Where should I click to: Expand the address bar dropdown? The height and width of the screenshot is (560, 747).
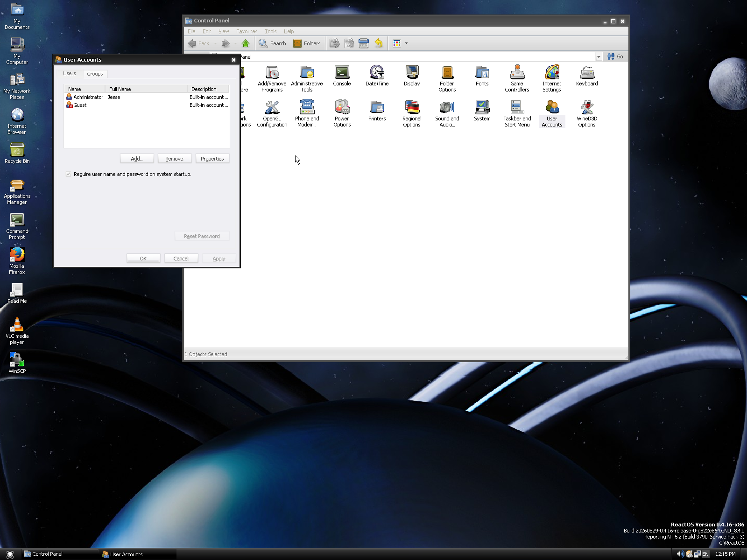point(599,57)
